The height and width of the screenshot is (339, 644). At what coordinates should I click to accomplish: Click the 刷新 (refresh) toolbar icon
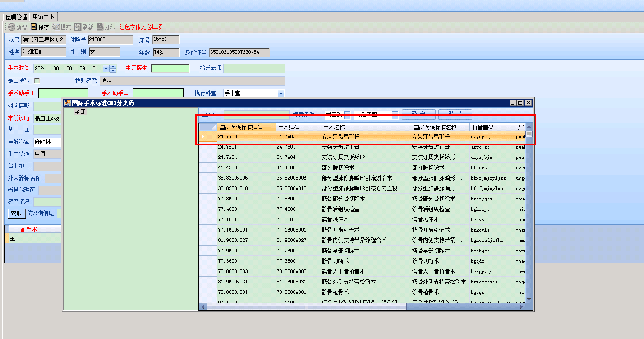pos(78,27)
